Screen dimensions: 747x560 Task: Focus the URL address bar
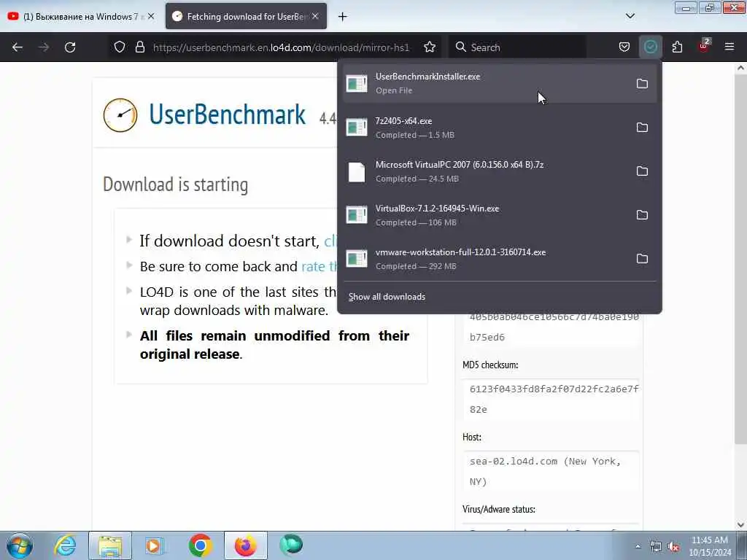coord(281,47)
